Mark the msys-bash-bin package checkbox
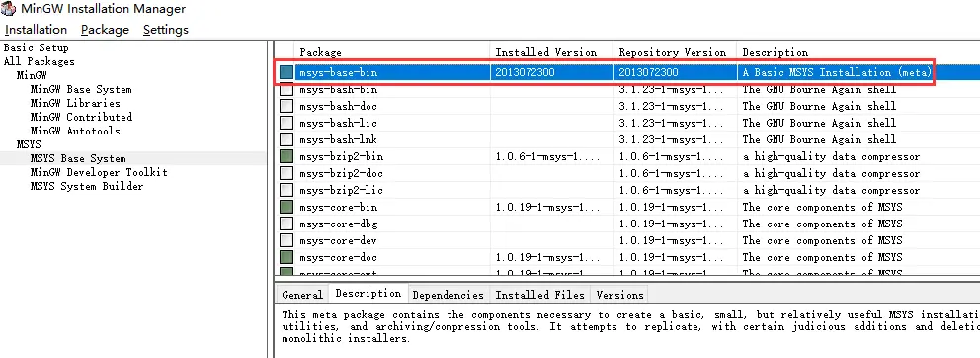The height and width of the screenshot is (358, 980). click(x=286, y=89)
